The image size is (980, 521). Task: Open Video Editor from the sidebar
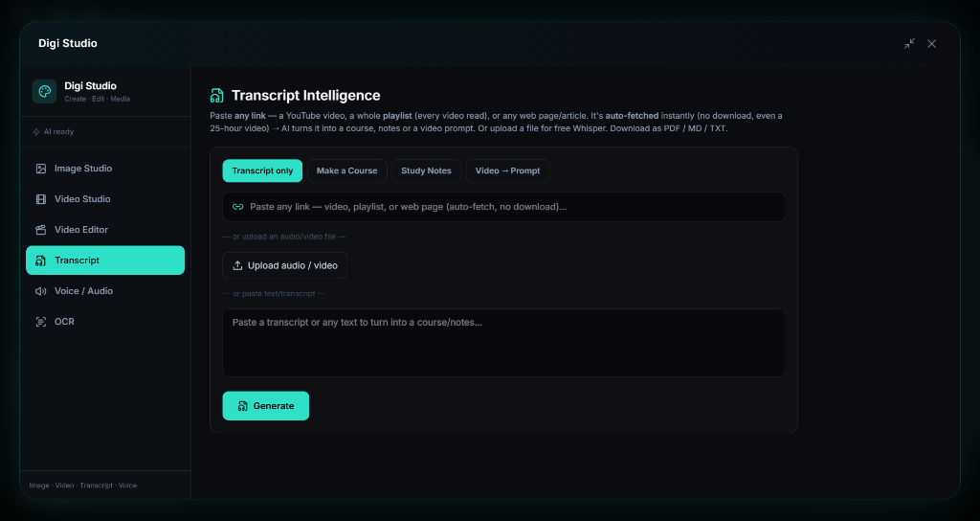tap(105, 230)
